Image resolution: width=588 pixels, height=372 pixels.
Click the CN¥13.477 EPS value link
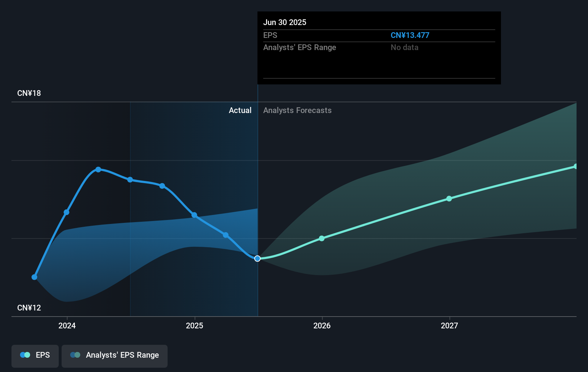point(410,35)
